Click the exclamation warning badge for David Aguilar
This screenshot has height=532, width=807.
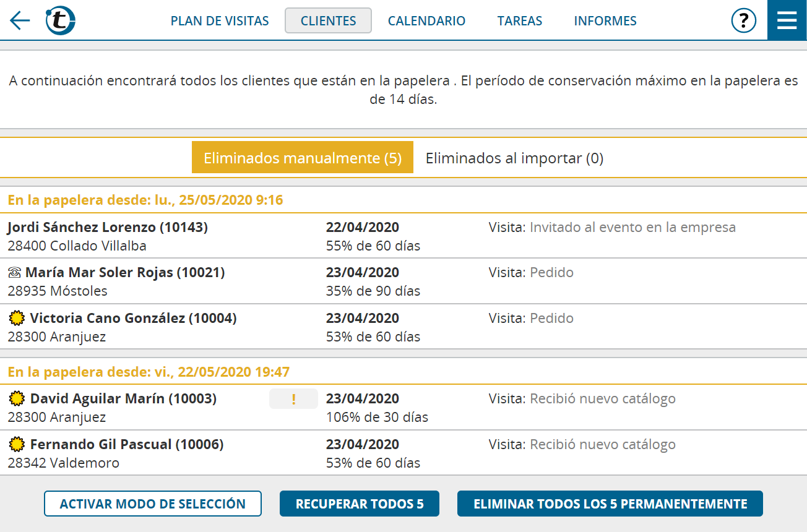pyautogui.click(x=293, y=399)
